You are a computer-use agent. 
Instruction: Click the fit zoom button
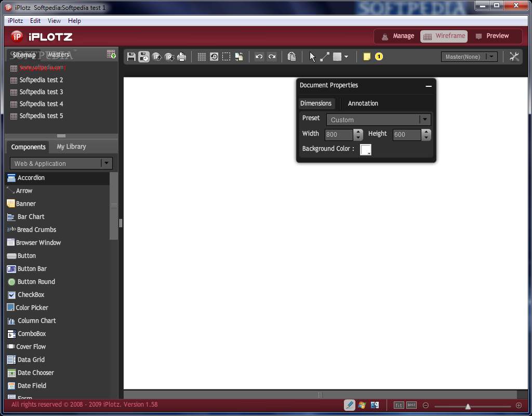[x=398, y=405]
